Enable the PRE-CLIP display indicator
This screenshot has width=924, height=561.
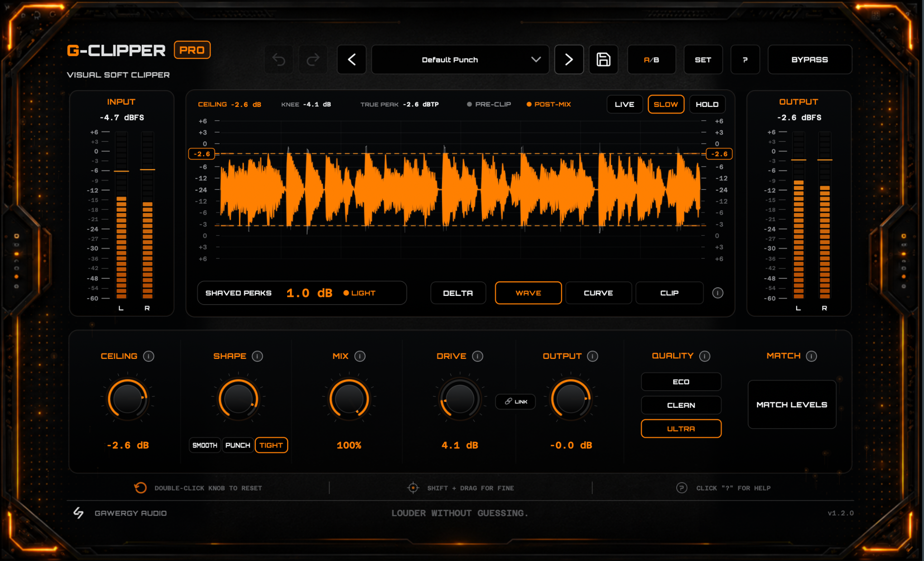tap(489, 104)
